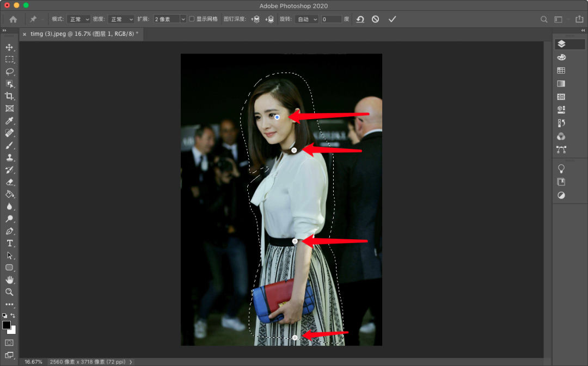Image resolution: width=588 pixels, height=366 pixels.
Task: Select the Clone Stamp tool
Action: 9,157
